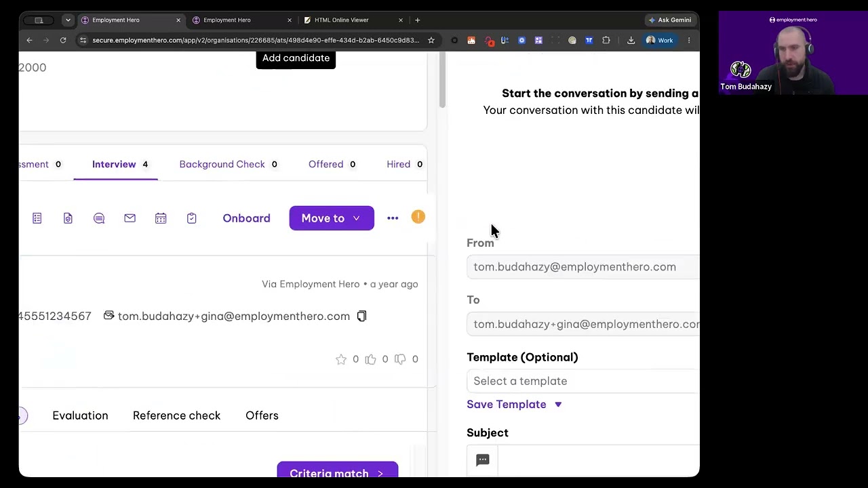Click the To email field
Viewport: 868px width, 488px height.
pos(583,324)
